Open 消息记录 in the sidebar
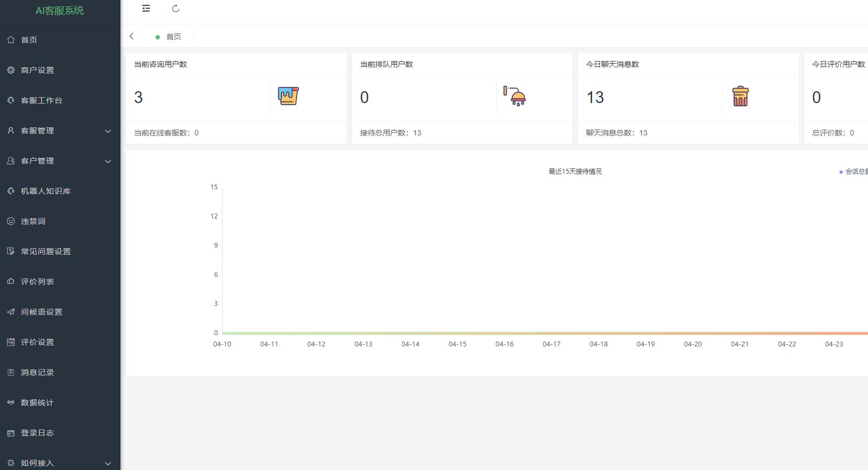The image size is (868, 470). pyautogui.click(x=37, y=372)
